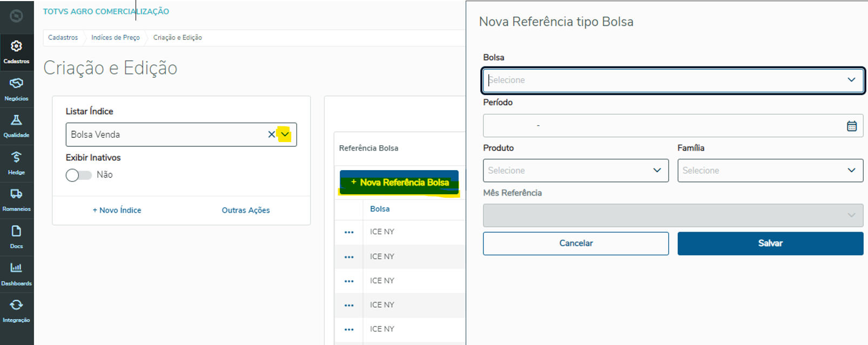868x345 pixels.
Task: Open the Romaneios sidebar section
Action: 17,200
